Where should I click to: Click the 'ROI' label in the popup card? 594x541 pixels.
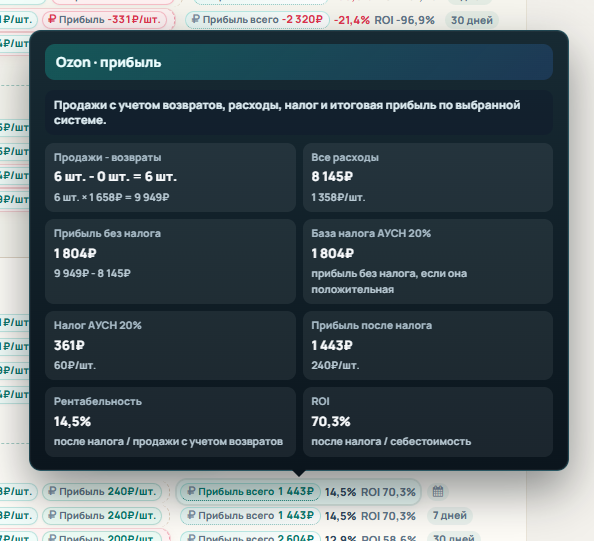[320, 401]
